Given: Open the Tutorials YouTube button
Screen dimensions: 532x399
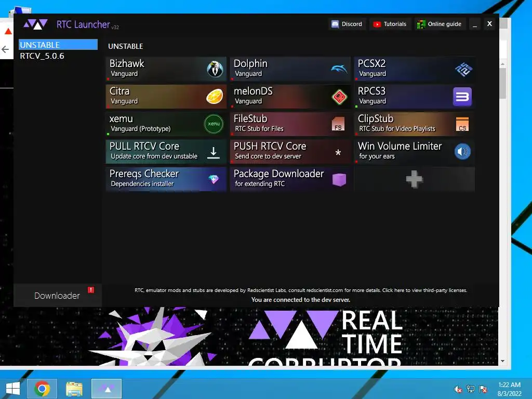Looking at the screenshot, I should pos(390,24).
